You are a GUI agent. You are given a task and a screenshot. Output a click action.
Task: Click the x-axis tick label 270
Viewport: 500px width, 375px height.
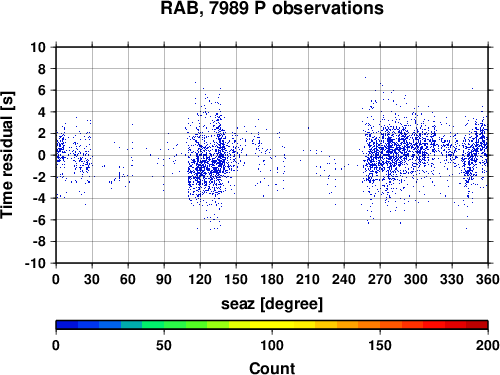point(380,279)
